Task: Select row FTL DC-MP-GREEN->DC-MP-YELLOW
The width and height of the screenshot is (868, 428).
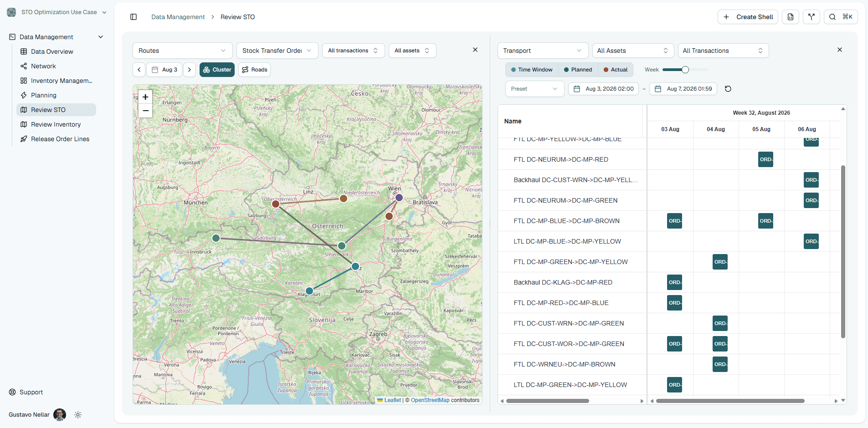Action: pos(571,262)
